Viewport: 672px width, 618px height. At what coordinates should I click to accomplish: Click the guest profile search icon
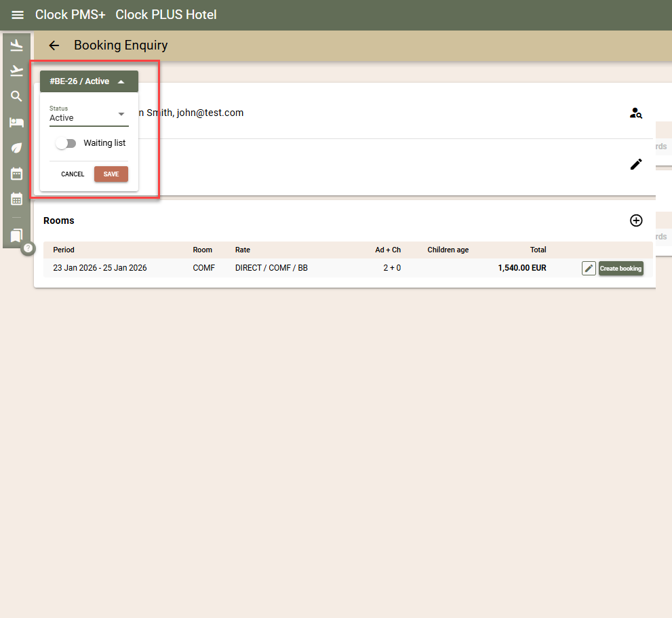pyautogui.click(x=636, y=113)
